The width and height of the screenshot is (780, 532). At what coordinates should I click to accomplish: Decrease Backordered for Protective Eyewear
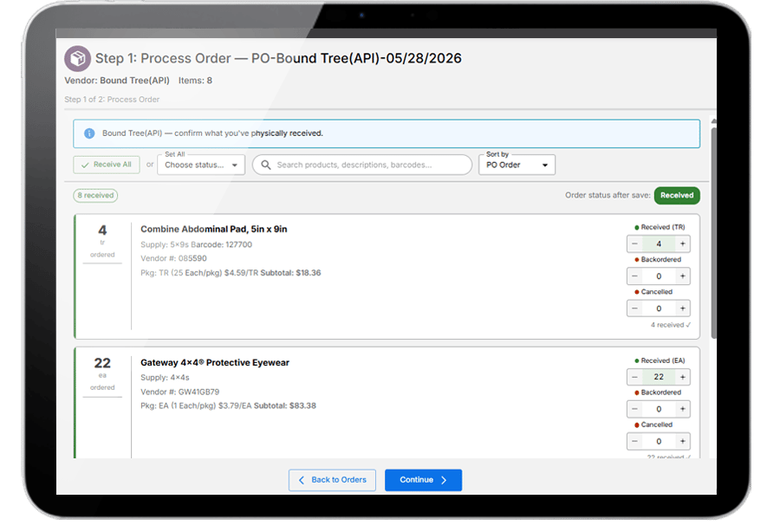[x=634, y=409]
